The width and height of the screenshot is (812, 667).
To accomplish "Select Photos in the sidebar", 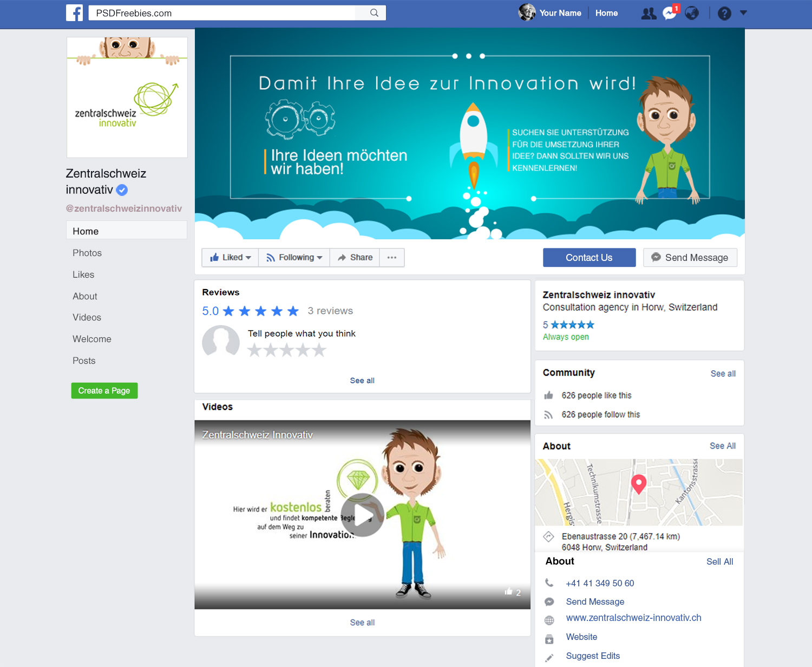I will (87, 253).
